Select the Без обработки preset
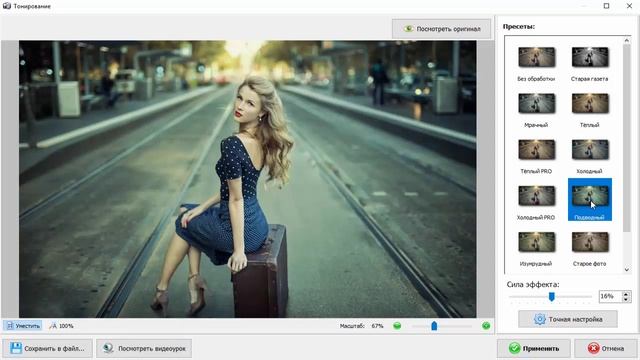 click(x=536, y=64)
